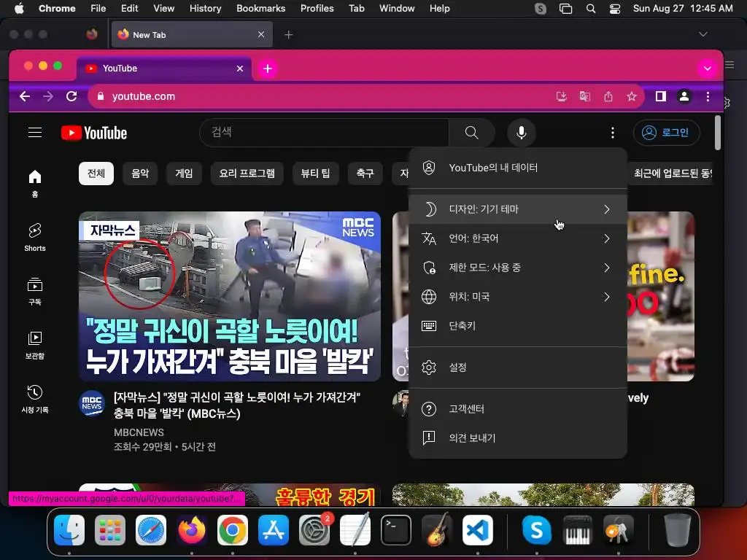747x560 pixels.
Task: Click the 검색 search input field
Action: pos(324,133)
